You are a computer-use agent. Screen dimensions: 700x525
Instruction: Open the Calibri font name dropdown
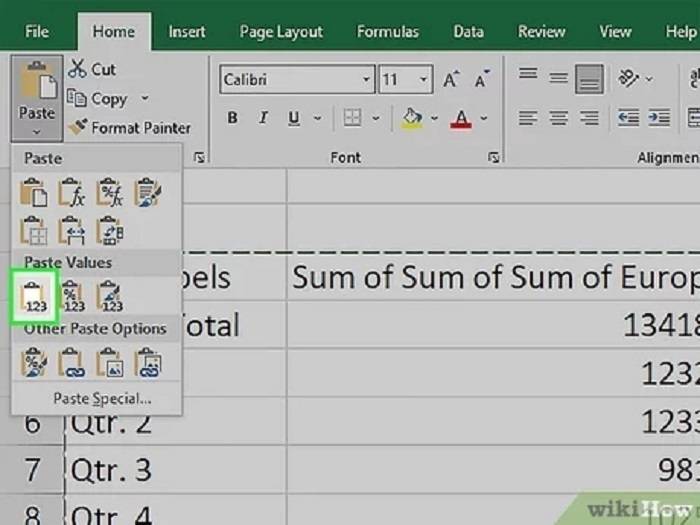[366, 79]
